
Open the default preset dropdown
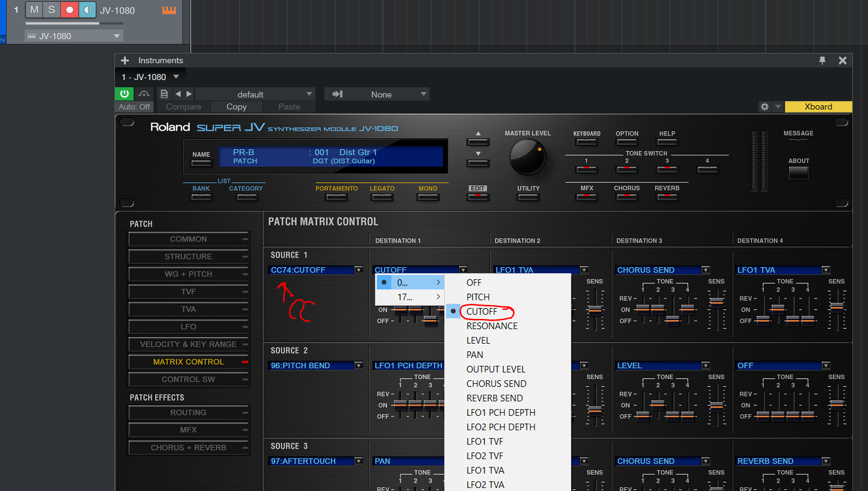click(255, 94)
